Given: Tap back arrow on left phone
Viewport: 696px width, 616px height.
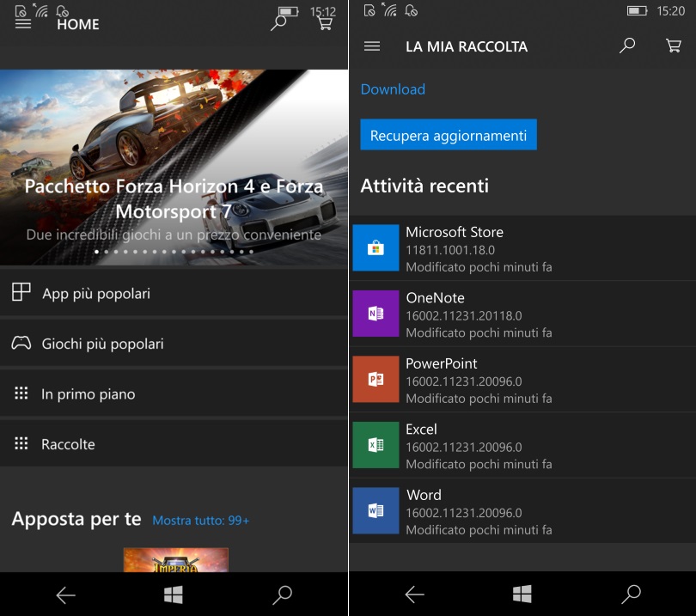Looking at the screenshot, I should point(65,595).
